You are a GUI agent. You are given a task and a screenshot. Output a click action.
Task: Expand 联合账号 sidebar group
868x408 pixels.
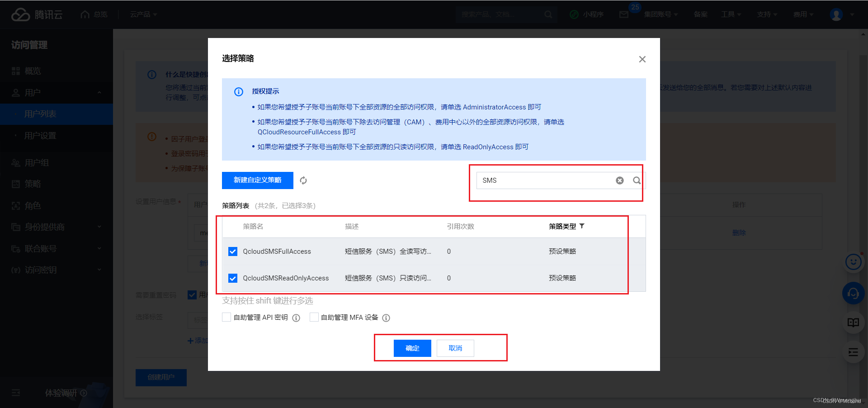point(57,249)
